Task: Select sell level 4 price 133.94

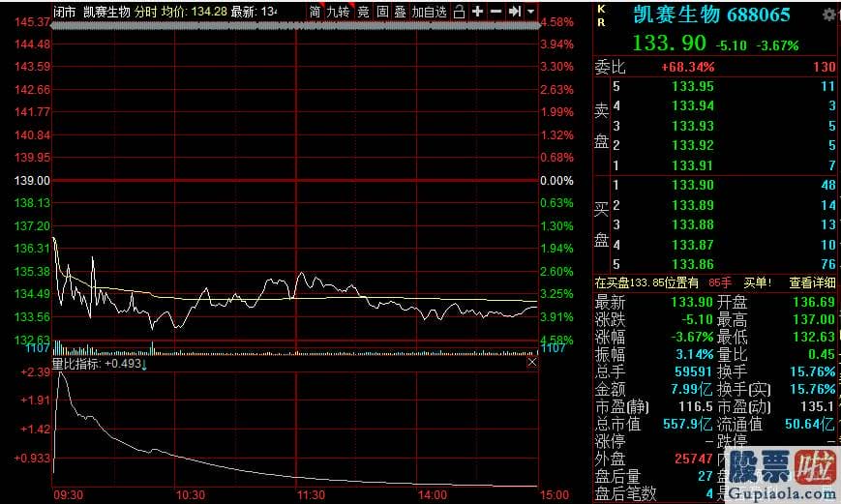Action: click(693, 105)
